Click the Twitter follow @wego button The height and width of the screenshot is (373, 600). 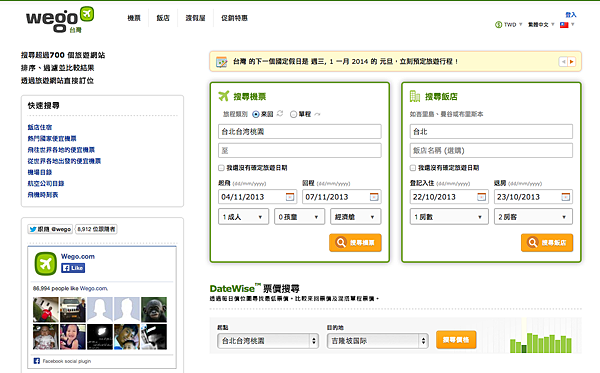pyautogui.click(x=50, y=229)
